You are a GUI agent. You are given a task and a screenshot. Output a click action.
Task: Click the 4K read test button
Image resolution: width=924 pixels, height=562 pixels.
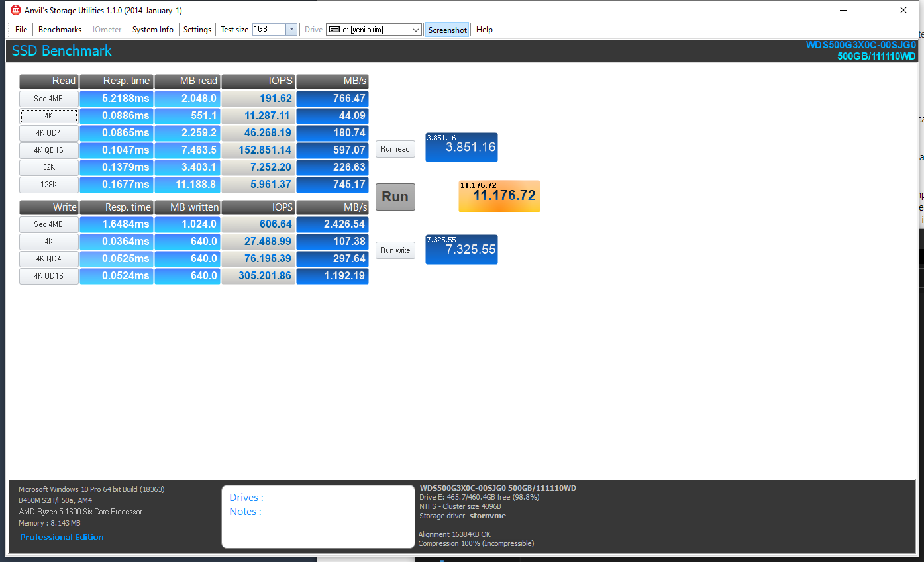click(49, 116)
